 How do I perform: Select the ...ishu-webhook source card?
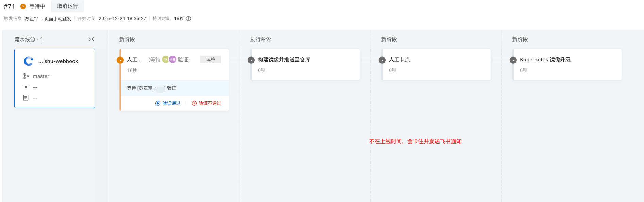[x=55, y=78]
